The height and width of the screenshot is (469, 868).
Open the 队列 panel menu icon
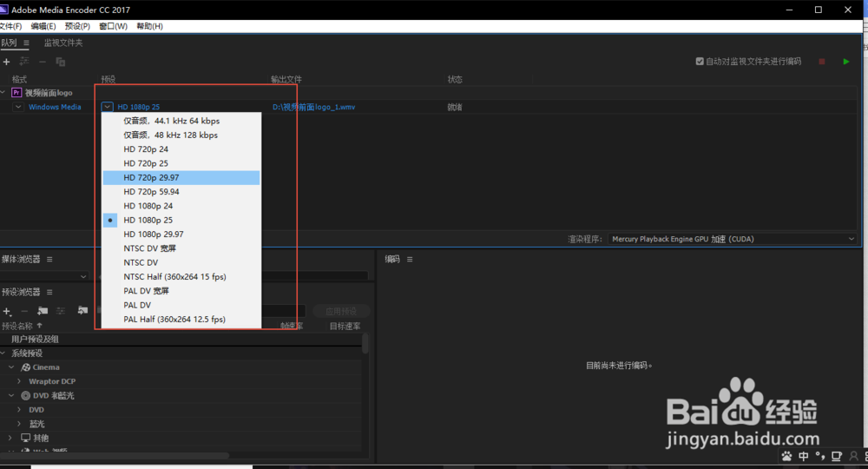[x=26, y=43]
